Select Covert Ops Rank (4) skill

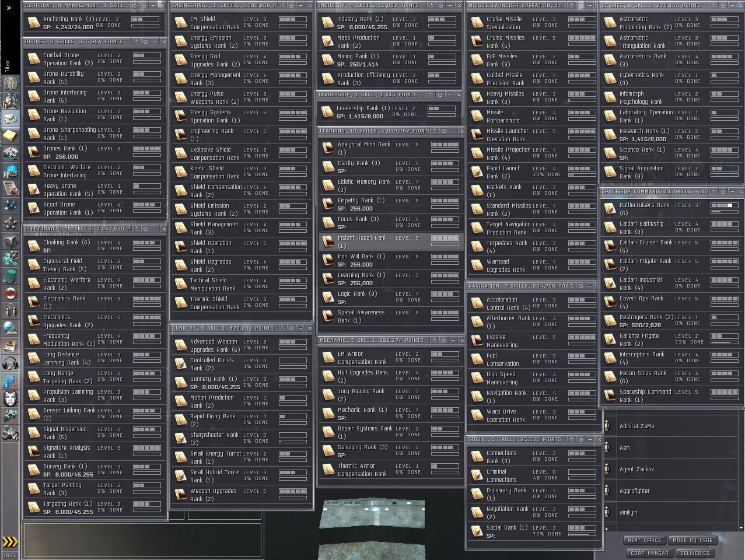tap(671, 302)
